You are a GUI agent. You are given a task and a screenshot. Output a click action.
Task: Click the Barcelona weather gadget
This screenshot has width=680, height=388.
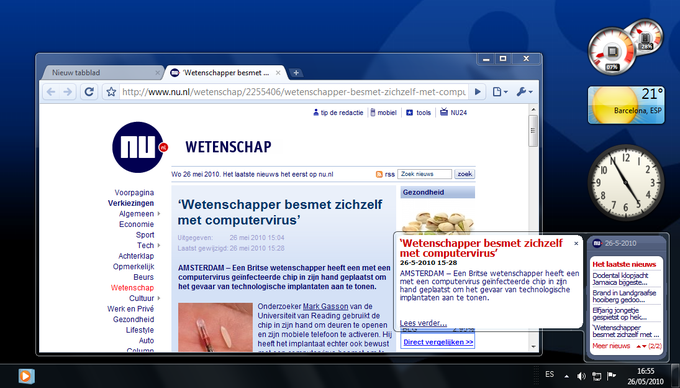(x=626, y=105)
